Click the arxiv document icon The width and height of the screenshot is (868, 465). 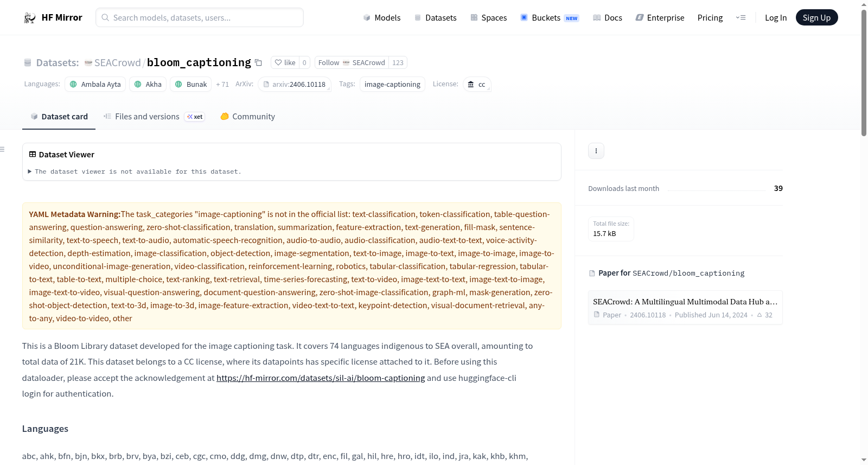coord(266,85)
